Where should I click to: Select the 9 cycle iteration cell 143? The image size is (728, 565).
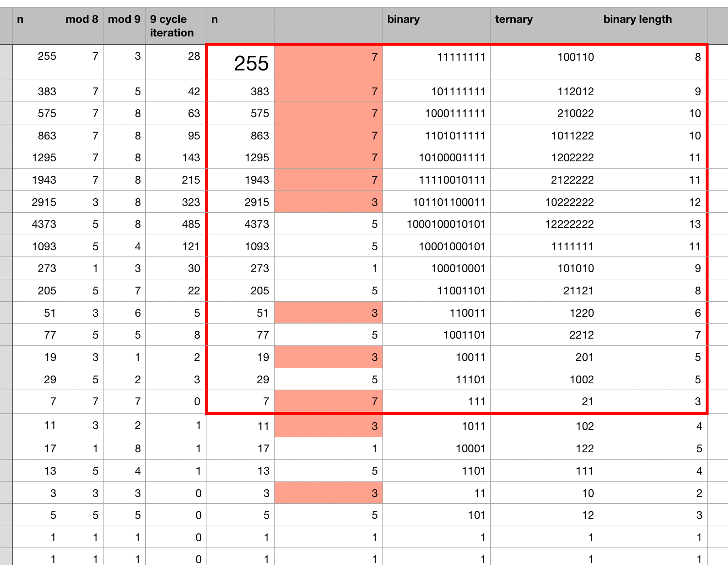pos(175,158)
